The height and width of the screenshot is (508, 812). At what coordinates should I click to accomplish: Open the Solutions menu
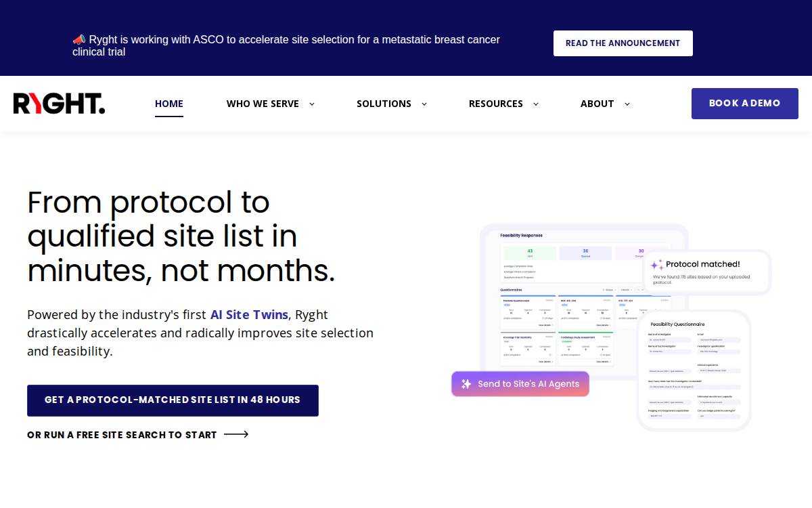point(384,104)
